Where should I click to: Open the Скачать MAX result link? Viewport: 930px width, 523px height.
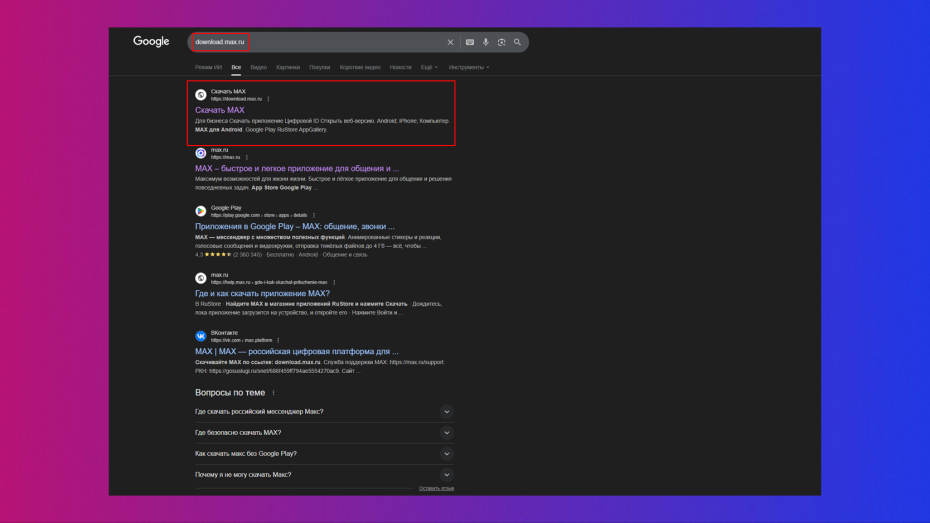tap(219, 110)
